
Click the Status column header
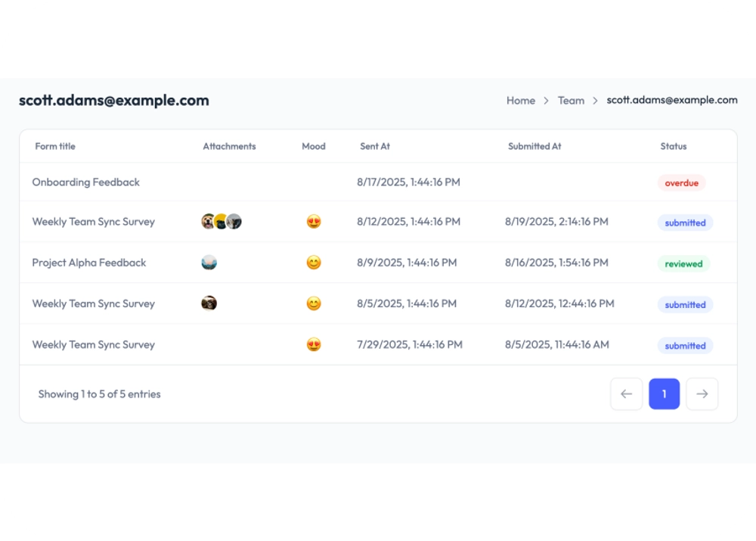673,146
